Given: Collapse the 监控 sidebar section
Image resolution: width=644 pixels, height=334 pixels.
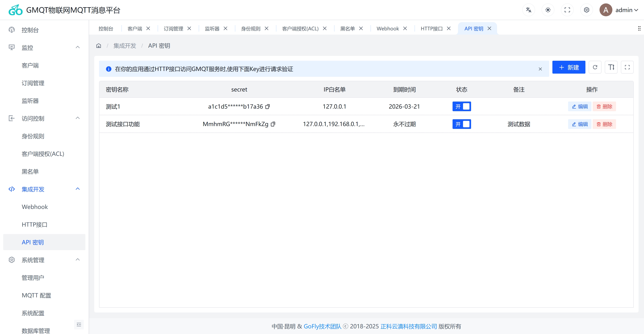Looking at the screenshot, I should pos(78,47).
